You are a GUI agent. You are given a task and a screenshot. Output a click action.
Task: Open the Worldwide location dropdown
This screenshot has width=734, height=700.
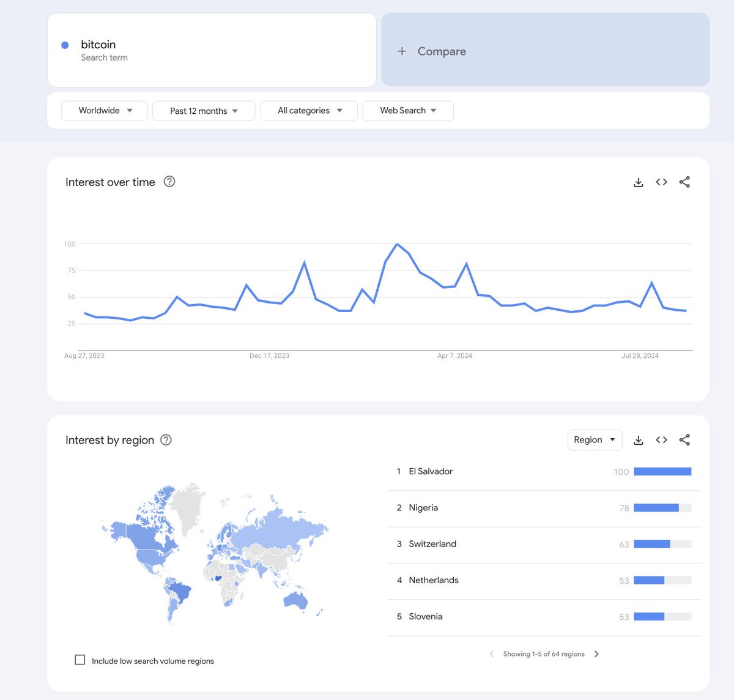click(x=105, y=111)
